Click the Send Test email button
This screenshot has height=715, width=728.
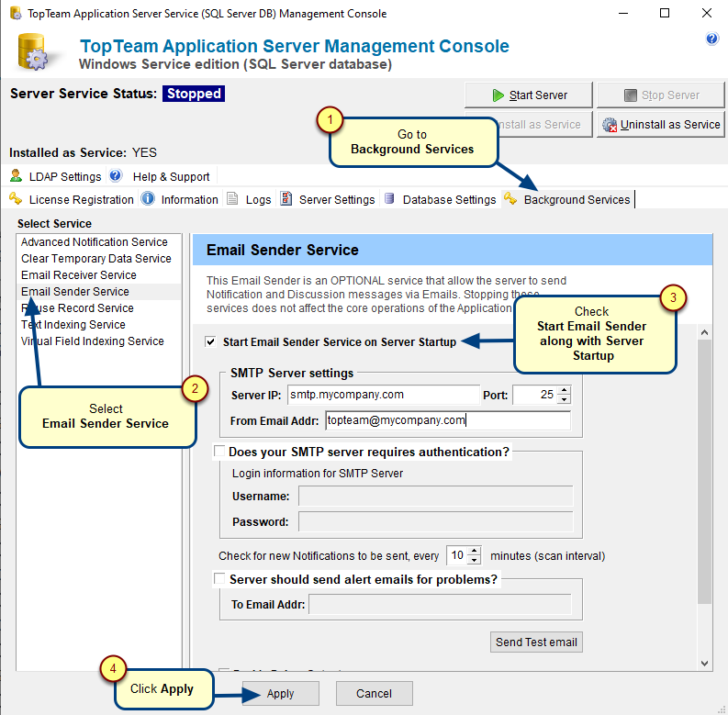click(536, 642)
